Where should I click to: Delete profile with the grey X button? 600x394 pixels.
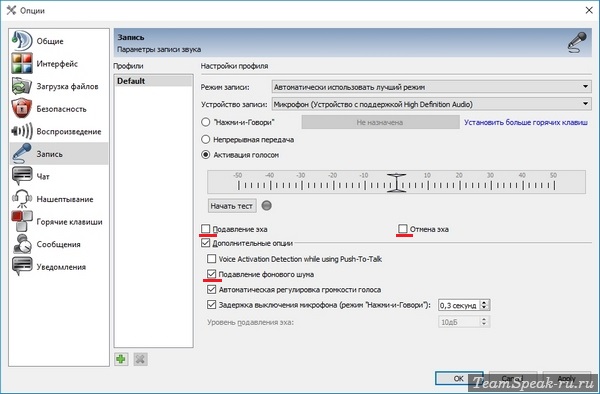(x=140, y=359)
